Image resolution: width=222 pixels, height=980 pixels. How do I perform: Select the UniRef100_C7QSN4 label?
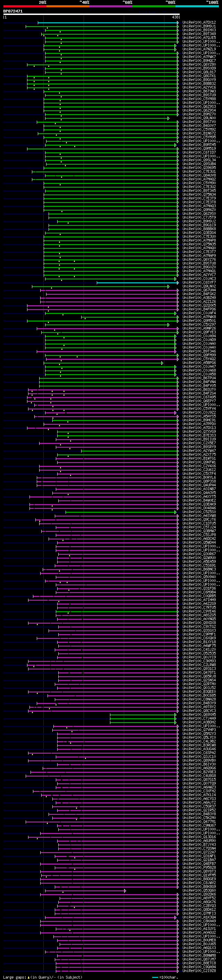[199, 848]
